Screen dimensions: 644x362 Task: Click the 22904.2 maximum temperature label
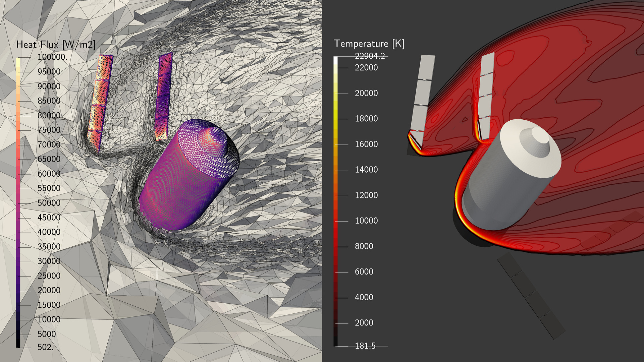pos(370,56)
